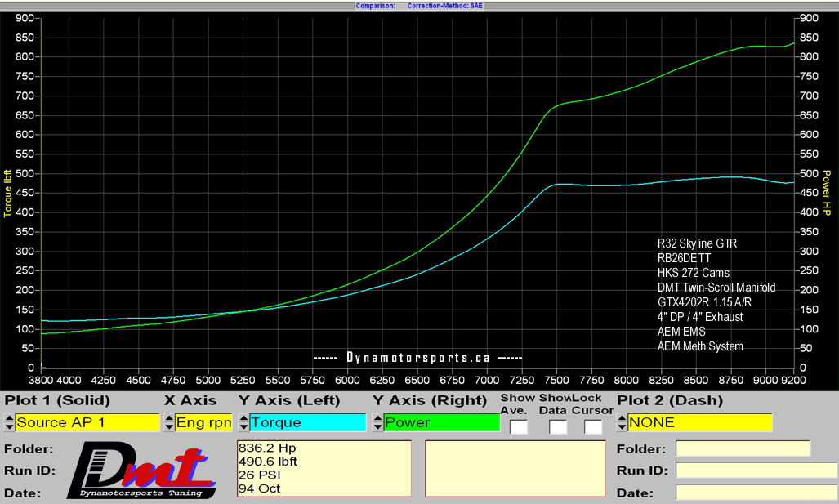
Task: Click the 7500 rpm axis label
Action: [x=556, y=380]
